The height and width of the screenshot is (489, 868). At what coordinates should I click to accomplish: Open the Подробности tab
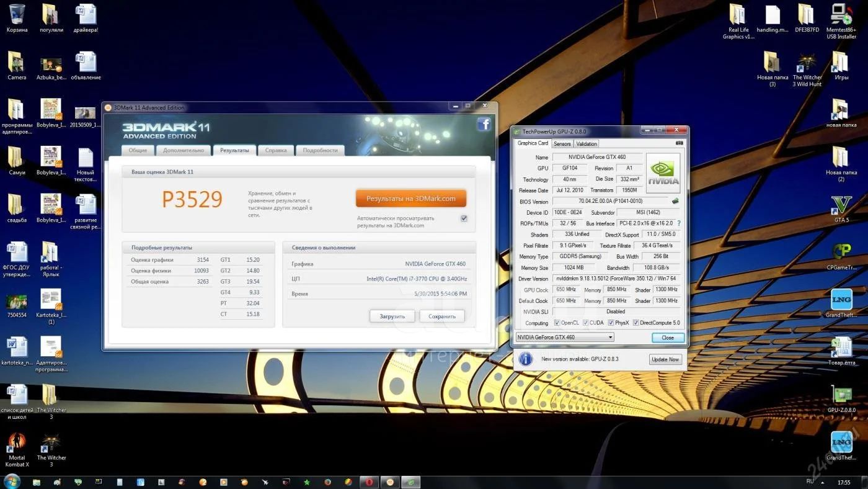pyautogui.click(x=321, y=150)
